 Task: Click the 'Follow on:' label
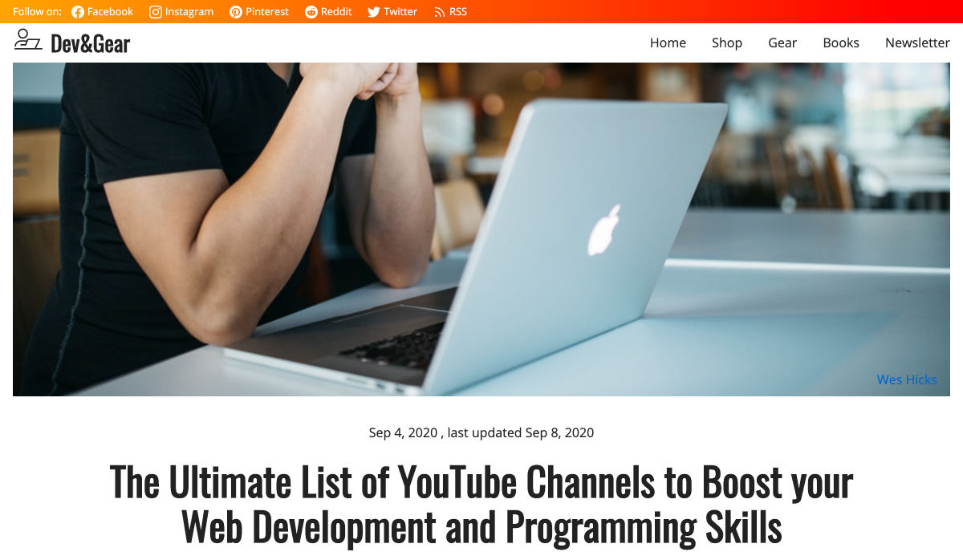pos(37,12)
